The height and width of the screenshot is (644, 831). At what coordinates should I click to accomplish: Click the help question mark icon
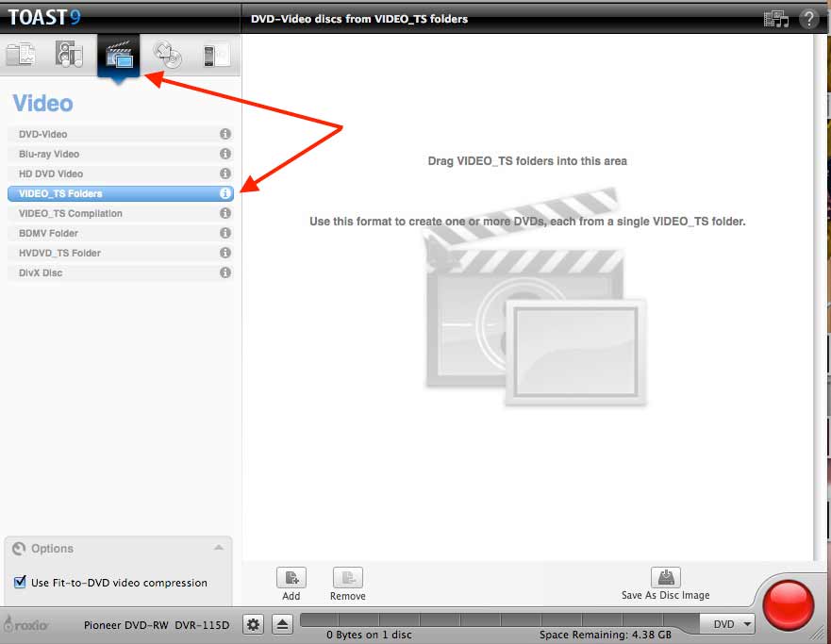808,19
